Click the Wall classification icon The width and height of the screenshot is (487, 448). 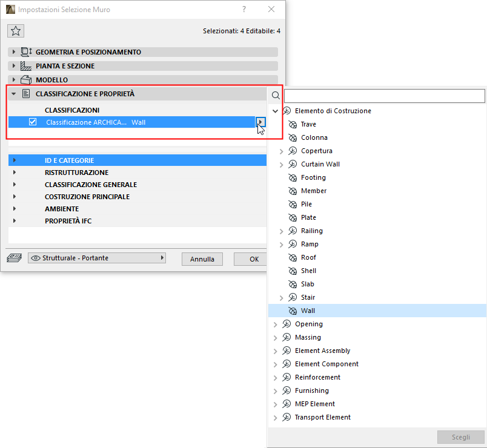point(293,311)
